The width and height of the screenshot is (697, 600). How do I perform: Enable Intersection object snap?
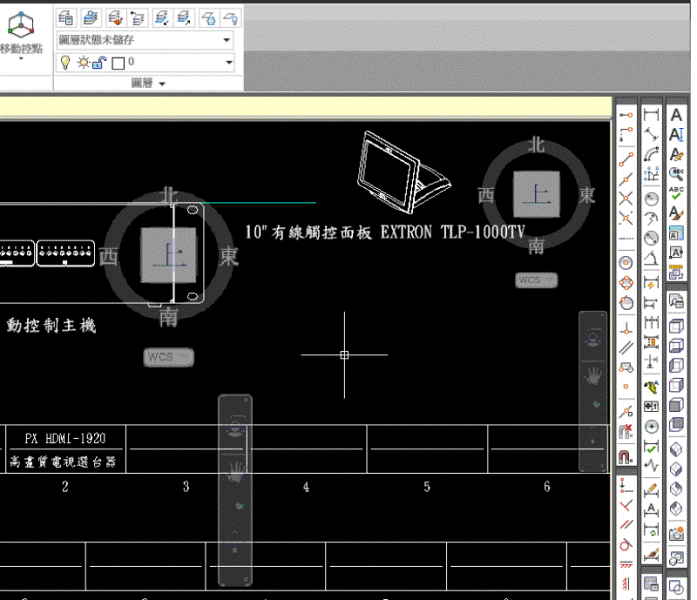pos(626,198)
